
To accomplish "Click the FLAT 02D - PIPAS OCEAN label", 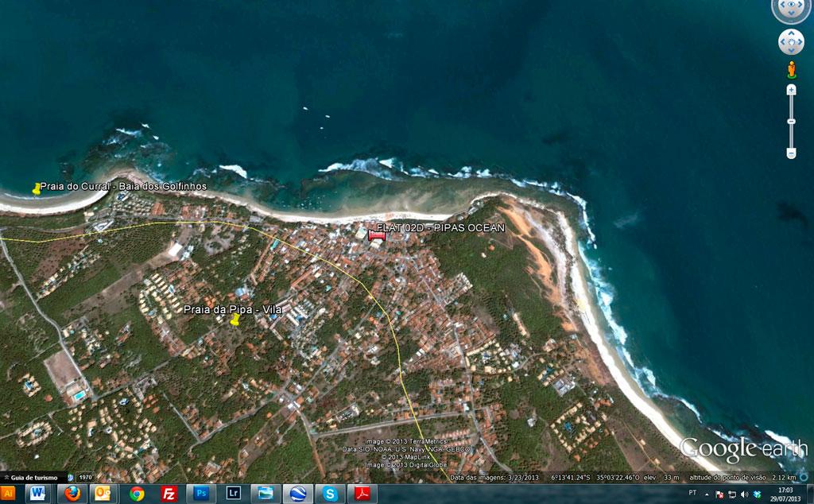I will pyautogui.click(x=440, y=227).
